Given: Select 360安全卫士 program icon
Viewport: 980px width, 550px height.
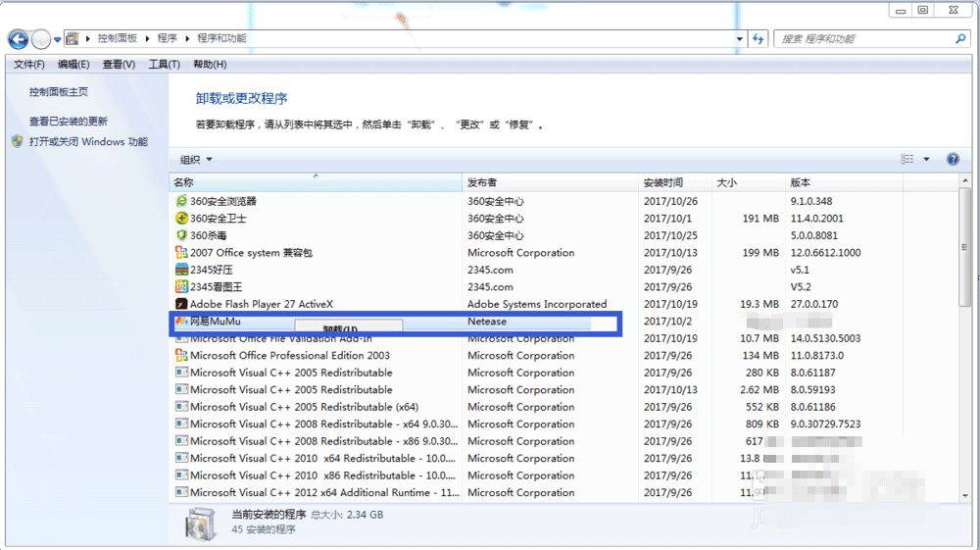Looking at the screenshot, I should click(181, 218).
